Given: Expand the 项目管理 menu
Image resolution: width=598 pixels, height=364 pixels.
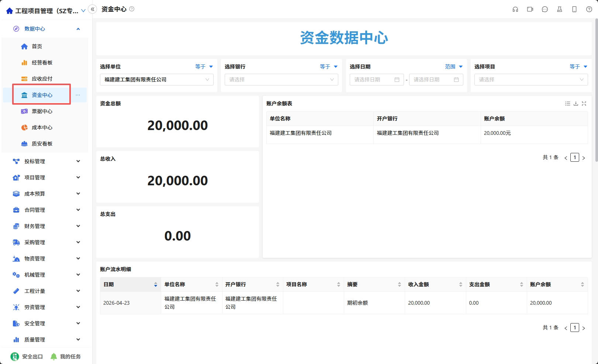Looking at the screenshot, I should [78, 178].
